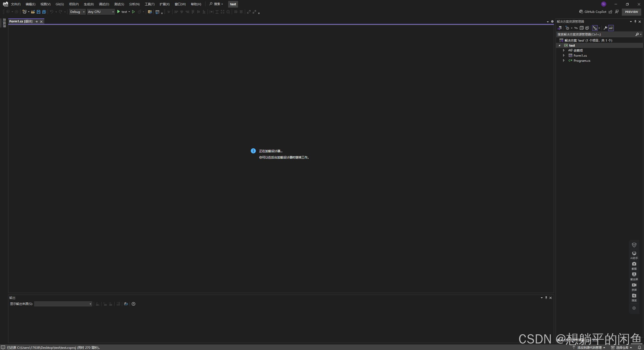Click Start Without Debugging hollow play icon

pyautogui.click(x=133, y=12)
